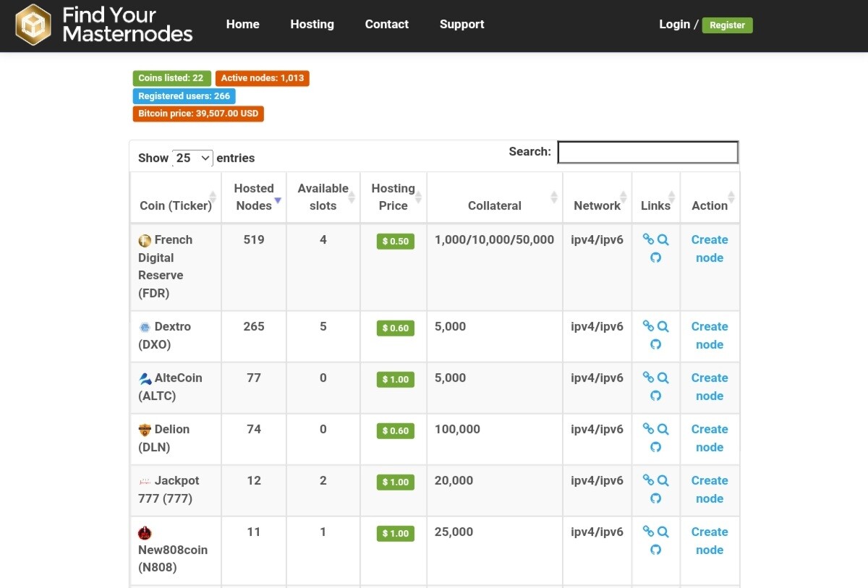Click into the Search input field

tap(648, 152)
